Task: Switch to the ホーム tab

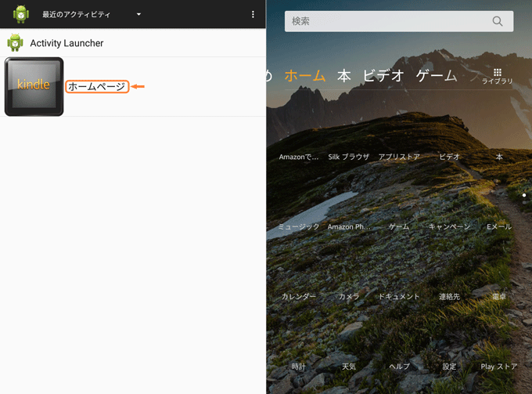Action: click(x=305, y=75)
